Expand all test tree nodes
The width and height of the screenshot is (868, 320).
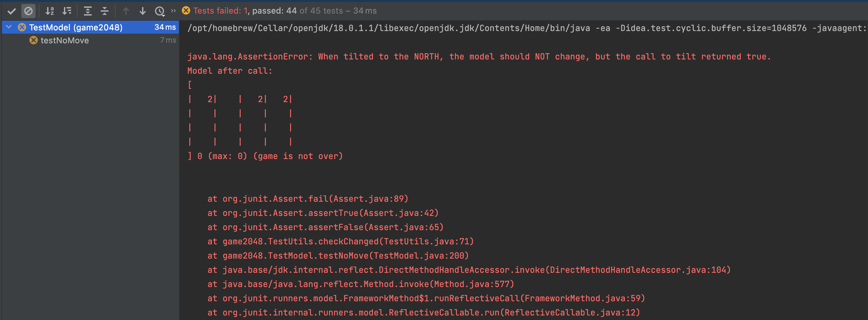click(88, 11)
